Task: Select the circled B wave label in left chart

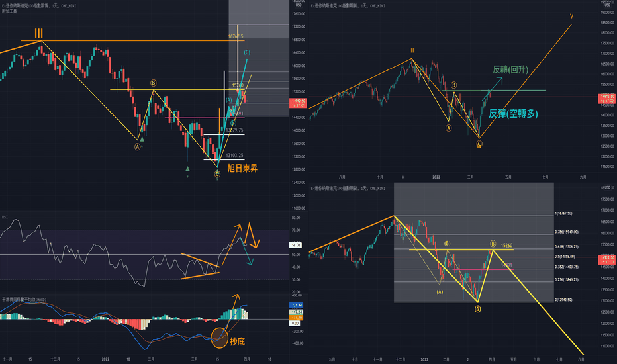Action: (154, 83)
